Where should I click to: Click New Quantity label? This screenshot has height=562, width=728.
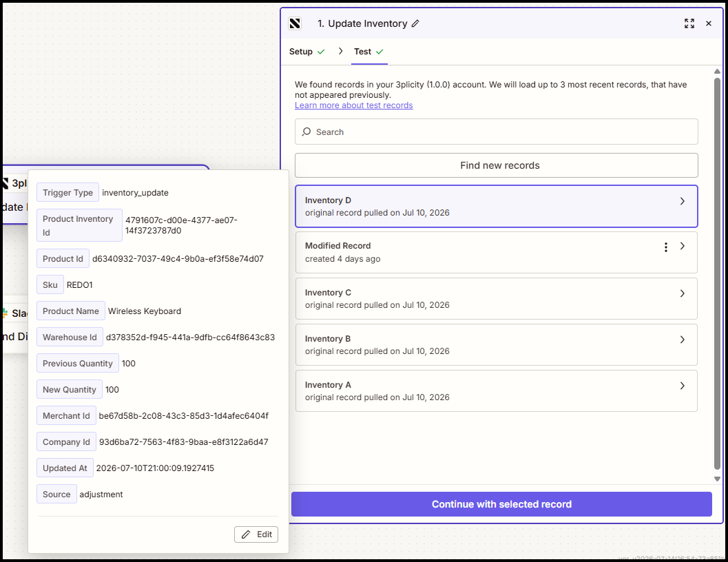coord(69,389)
